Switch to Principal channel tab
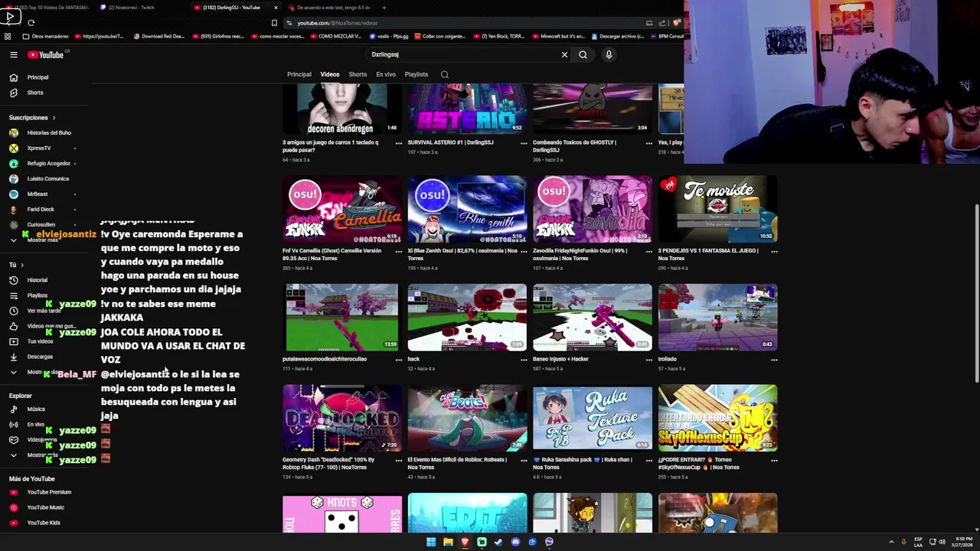The width and height of the screenshot is (980, 551). pos(299,74)
